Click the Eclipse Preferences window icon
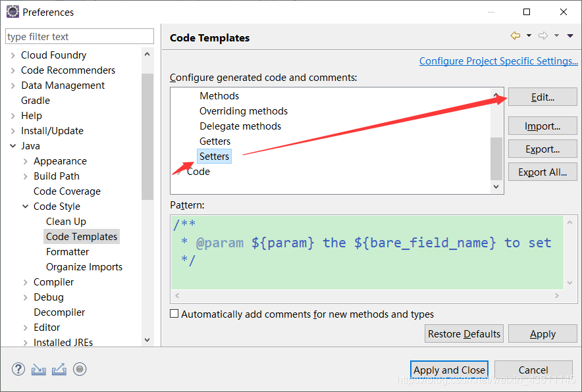Image resolution: width=582 pixels, height=392 pixels. tap(13, 12)
